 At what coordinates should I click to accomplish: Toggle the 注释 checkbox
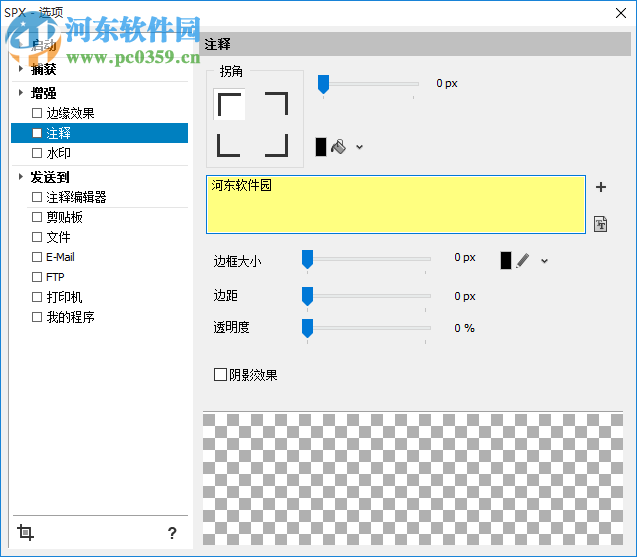37,133
